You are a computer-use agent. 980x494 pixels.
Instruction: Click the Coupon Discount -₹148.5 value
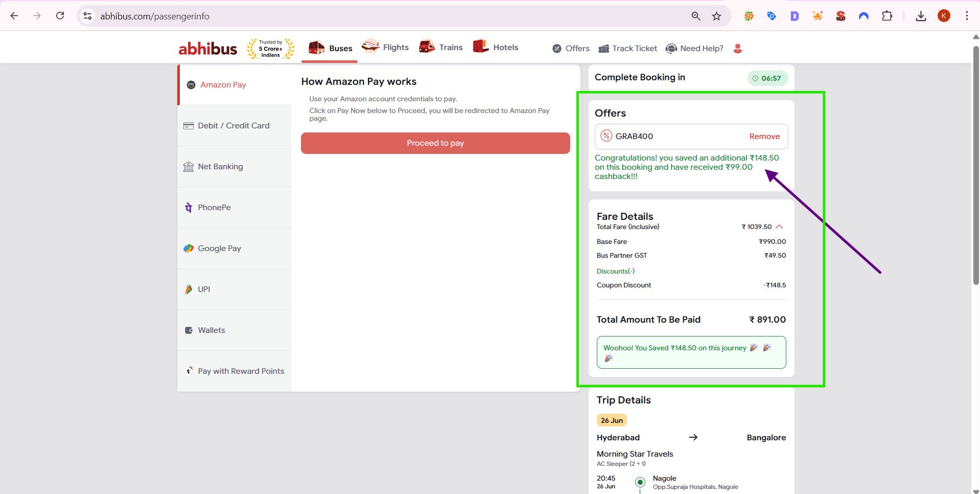click(775, 285)
